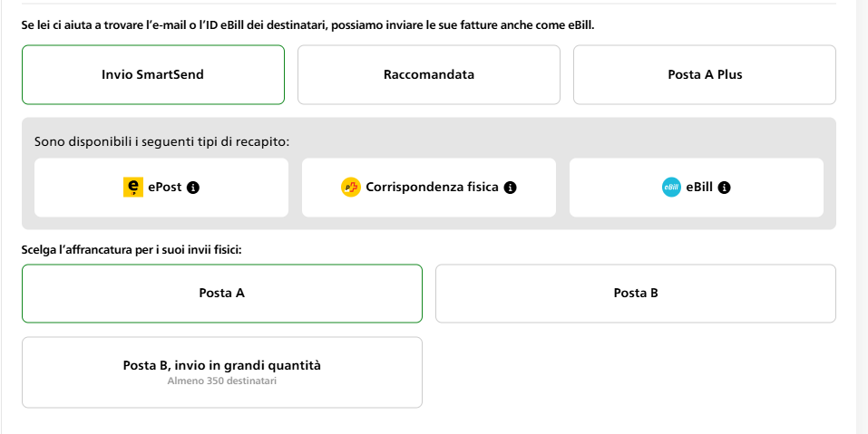Open info icon beside Corrispondenza fisica
The width and height of the screenshot is (868, 434).
tap(510, 188)
